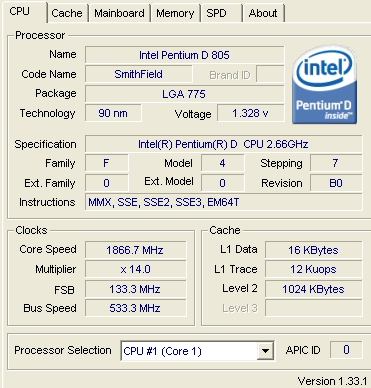Click the FSB value 133.3 MHz
This screenshot has width=371, height=388.
[x=135, y=289]
